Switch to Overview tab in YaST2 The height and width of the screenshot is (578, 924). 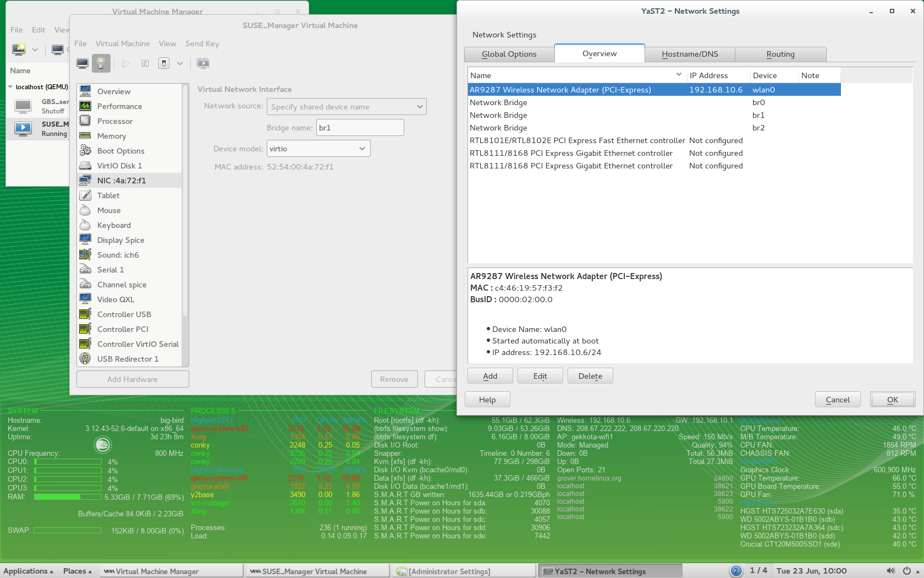pyautogui.click(x=599, y=53)
